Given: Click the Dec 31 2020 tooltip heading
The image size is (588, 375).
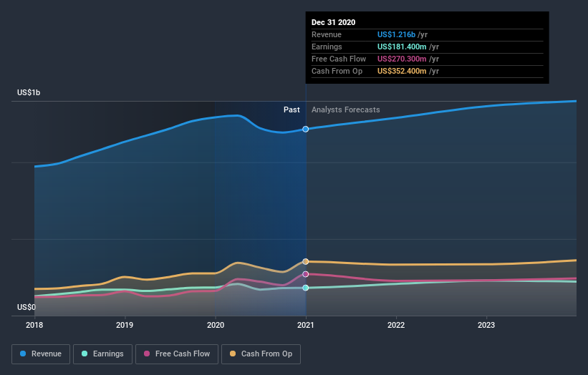Looking at the screenshot, I should tap(333, 22).
